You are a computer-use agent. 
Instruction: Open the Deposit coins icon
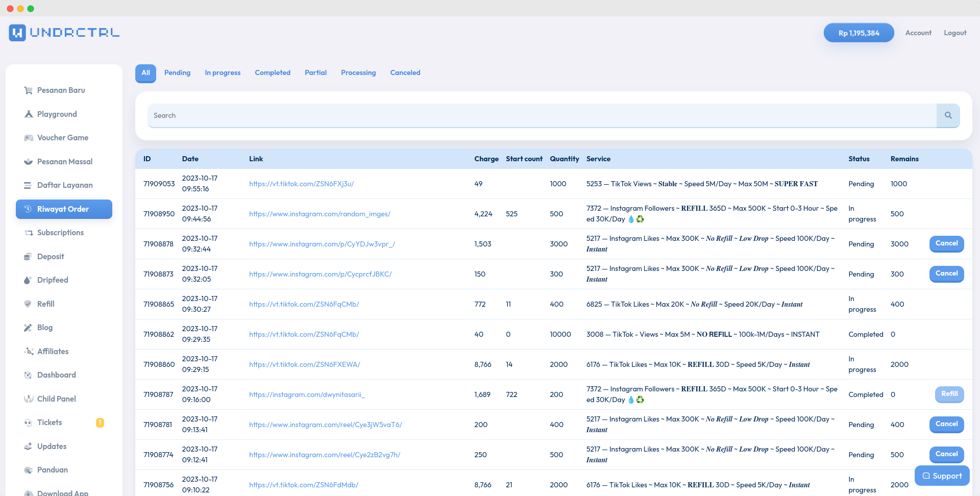(29, 256)
